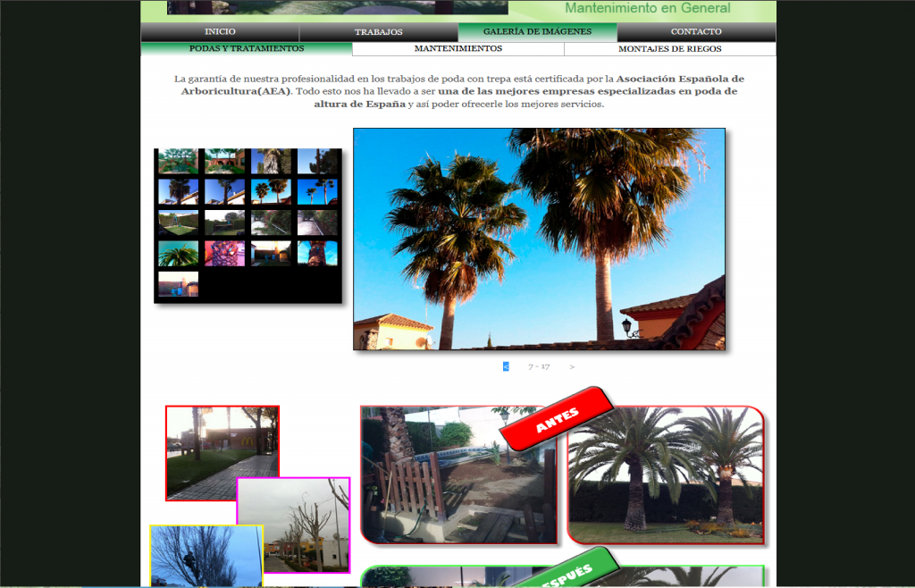Click the red ANTES label badge
The height and width of the screenshot is (588, 915).
click(x=556, y=419)
